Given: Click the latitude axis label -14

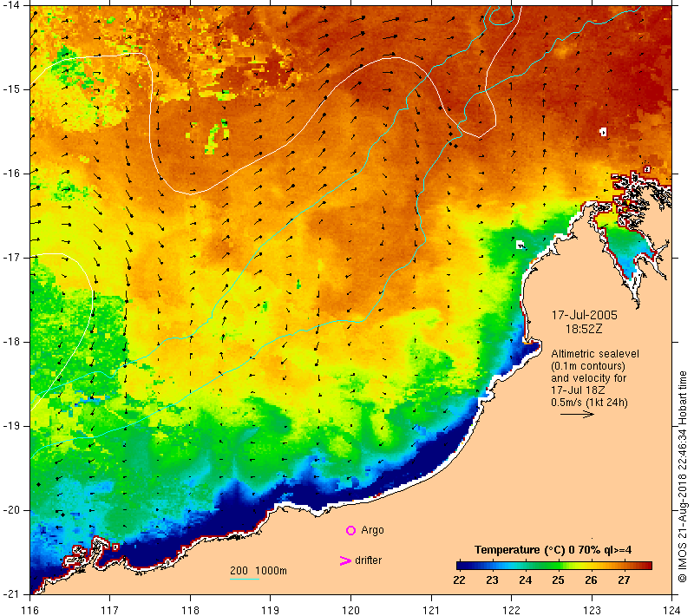Looking at the screenshot, I should click(10, 5).
